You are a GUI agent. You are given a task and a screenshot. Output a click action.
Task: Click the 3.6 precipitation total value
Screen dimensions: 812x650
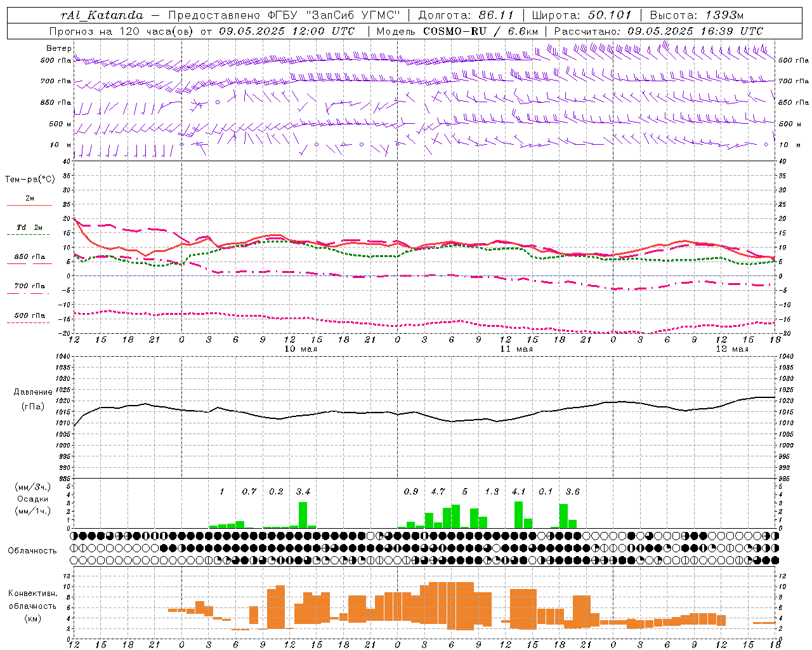[x=572, y=492]
